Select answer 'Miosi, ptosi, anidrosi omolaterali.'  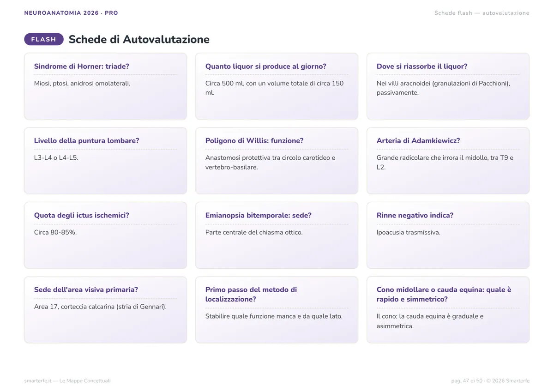(x=82, y=84)
